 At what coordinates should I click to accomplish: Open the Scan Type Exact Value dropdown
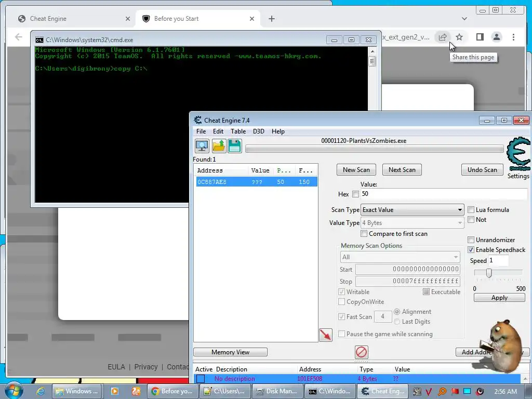click(x=412, y=210)
